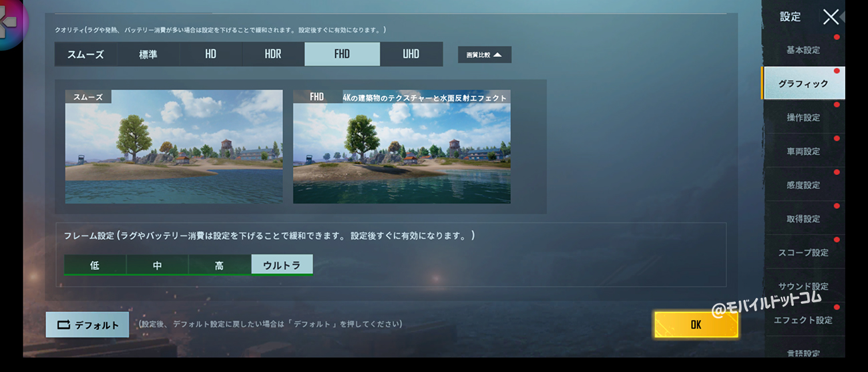Open 操作設定 settings tab
868x372 pixels.
[803, 118]
